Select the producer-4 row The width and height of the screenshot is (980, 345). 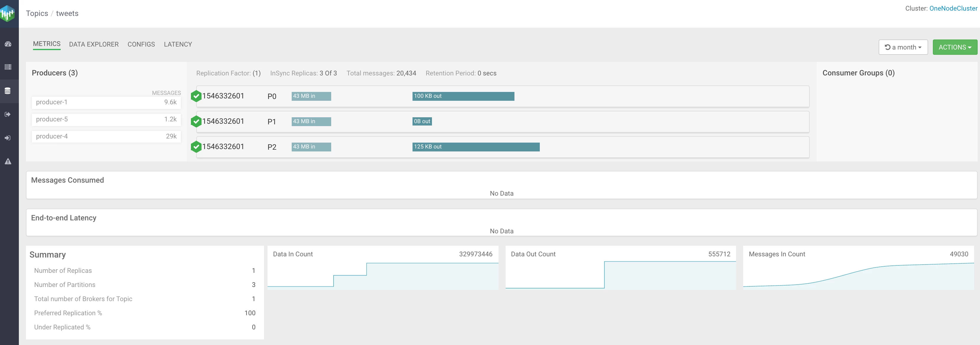tap(106, 136)
